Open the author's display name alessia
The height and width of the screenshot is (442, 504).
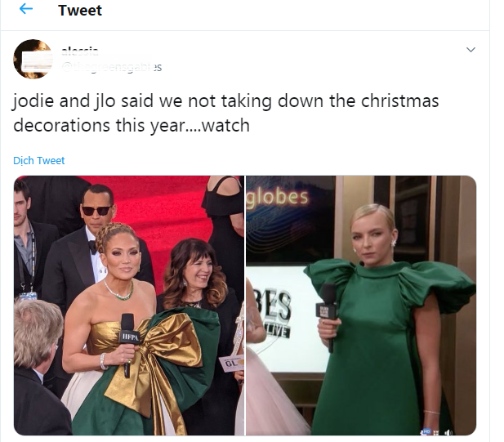click(80, 50)
